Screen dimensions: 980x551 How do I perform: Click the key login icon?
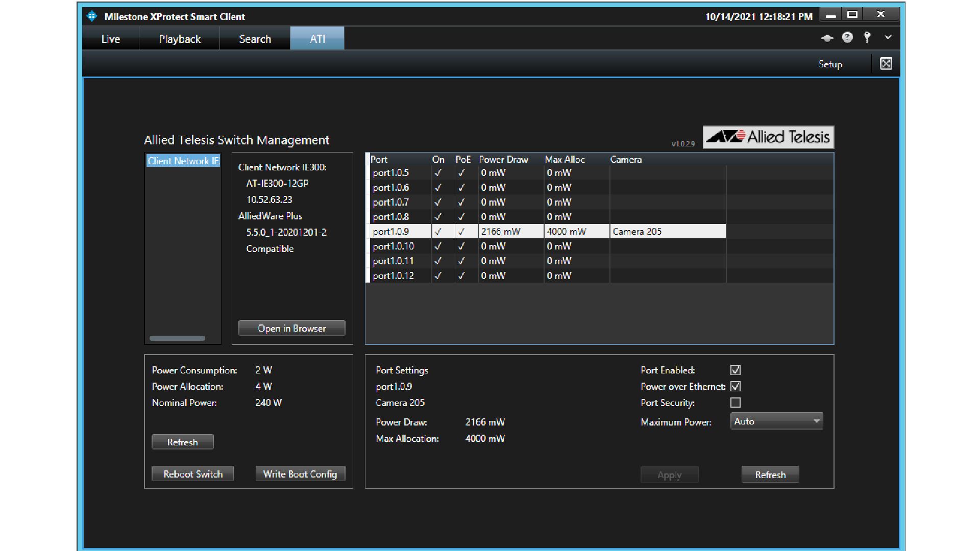[867, 37]
